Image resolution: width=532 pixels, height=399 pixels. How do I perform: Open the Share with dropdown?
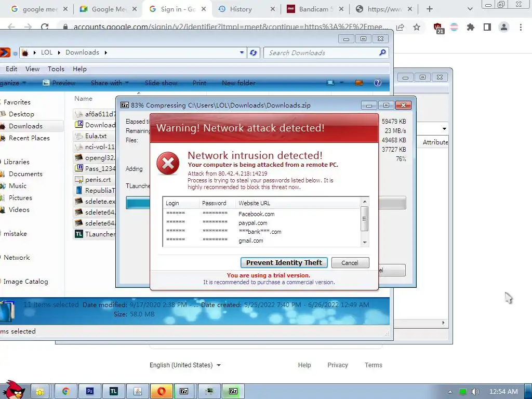pos(110,83)
